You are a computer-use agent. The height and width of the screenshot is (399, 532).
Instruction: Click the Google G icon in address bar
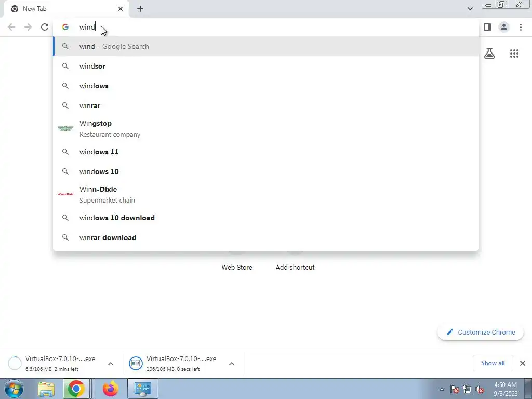click(65, 27)
